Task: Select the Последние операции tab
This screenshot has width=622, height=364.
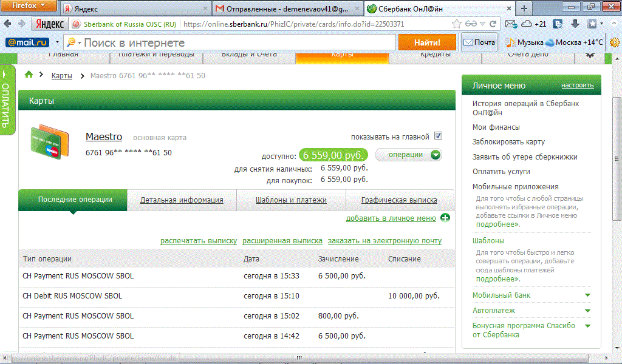Action: tap(73, 200)
